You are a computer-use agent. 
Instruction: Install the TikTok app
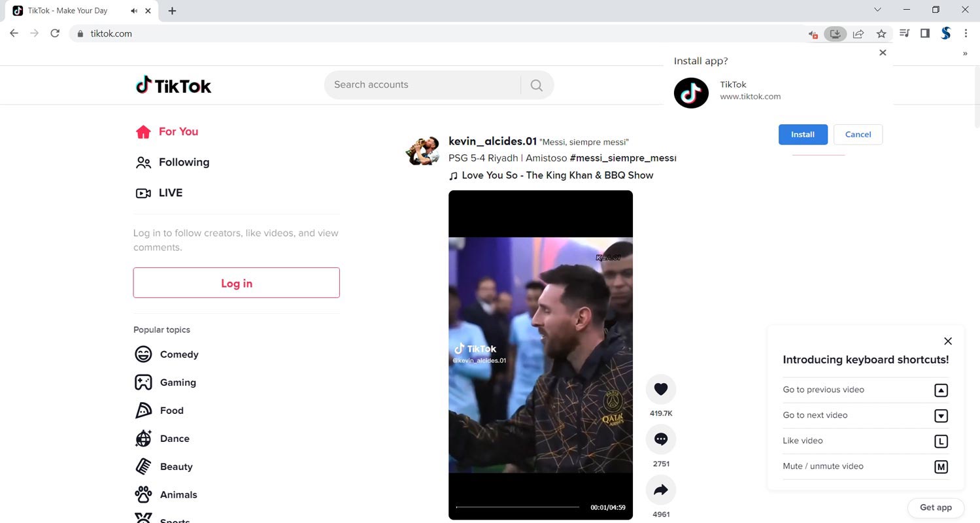click(803, 135)
